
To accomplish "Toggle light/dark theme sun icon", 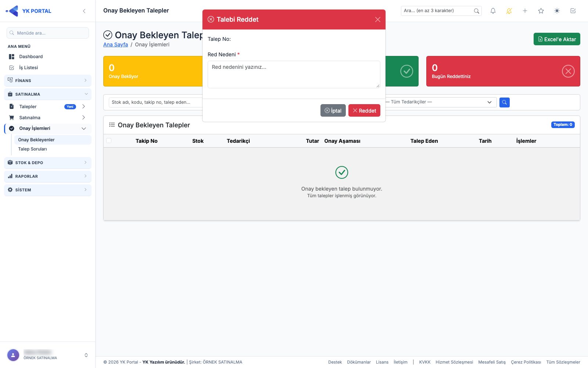I will point(557,11).
